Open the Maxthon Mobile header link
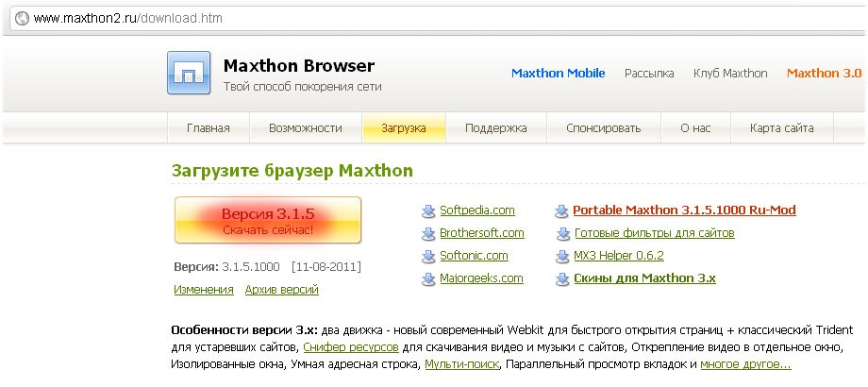Screen dimensions: 868x387 click(x=558, y=73)
